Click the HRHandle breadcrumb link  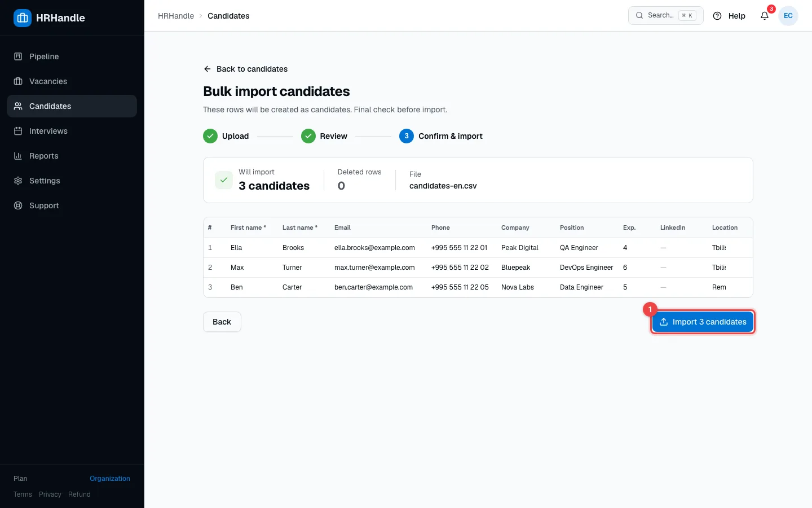[x=176, y=16]
